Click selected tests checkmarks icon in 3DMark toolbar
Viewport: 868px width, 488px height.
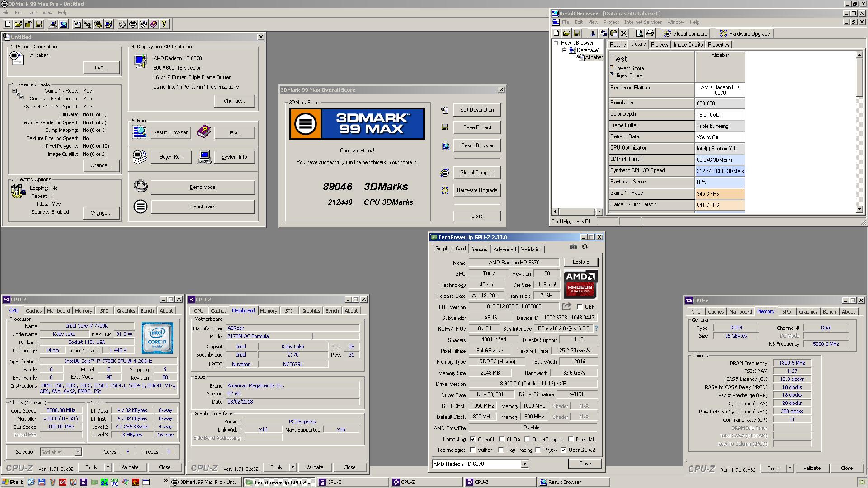pos(88,24)
